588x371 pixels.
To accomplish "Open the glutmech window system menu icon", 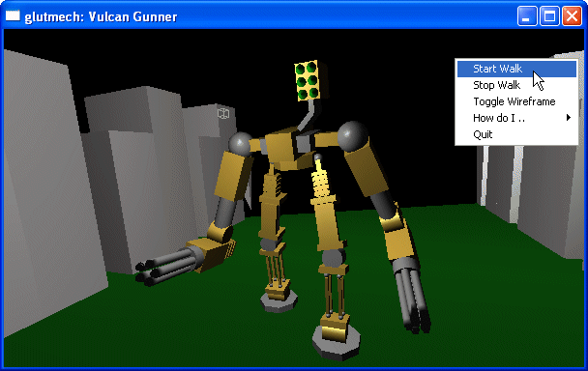I will pos(13,15).
